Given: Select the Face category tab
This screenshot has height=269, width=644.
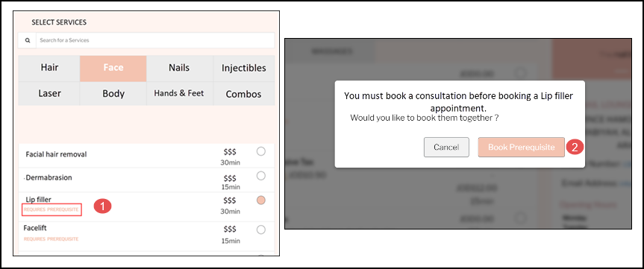Looking at the screenshot, I should point(113,68).
